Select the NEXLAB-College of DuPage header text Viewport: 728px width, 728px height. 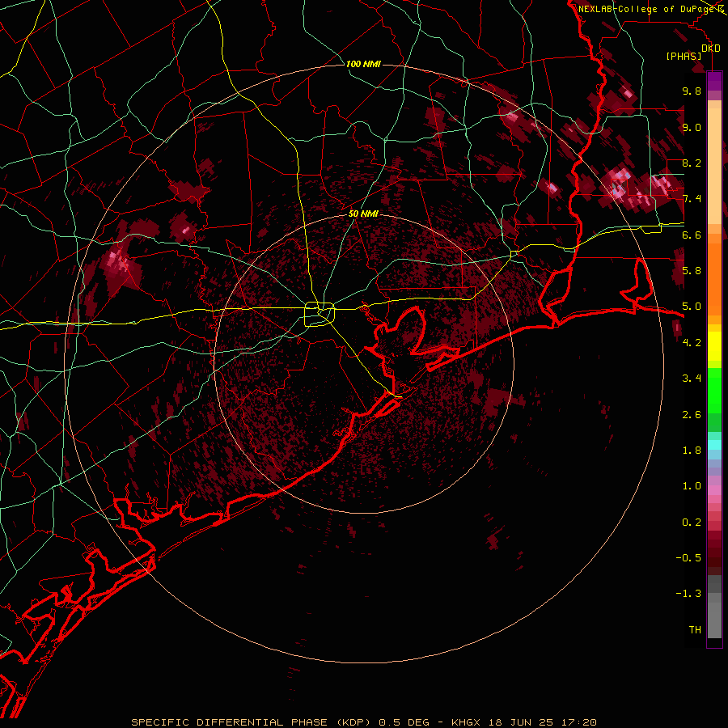click(647, 9)
